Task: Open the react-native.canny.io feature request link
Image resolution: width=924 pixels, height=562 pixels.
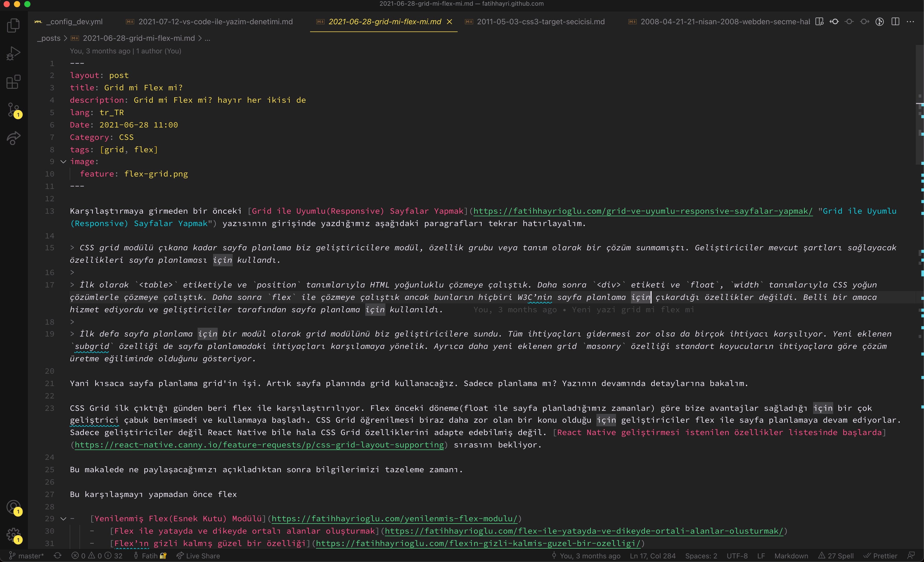Action: 259,445
